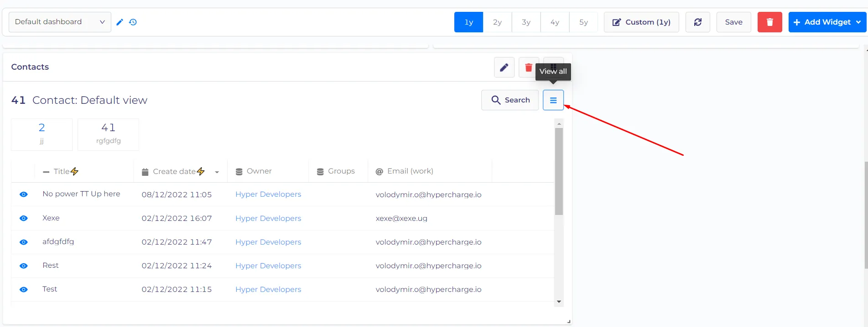
Task: Open Hyper Developers link in Rest row
Action: 268,266
